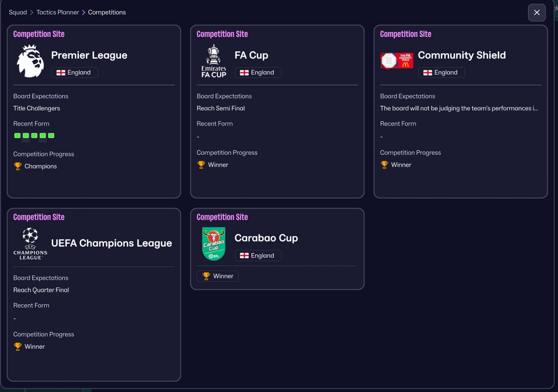Click the UEFA Champions League logo
The width and height of the screenshot is (558, 392).
pyautogui.click(x=31, y=243)
